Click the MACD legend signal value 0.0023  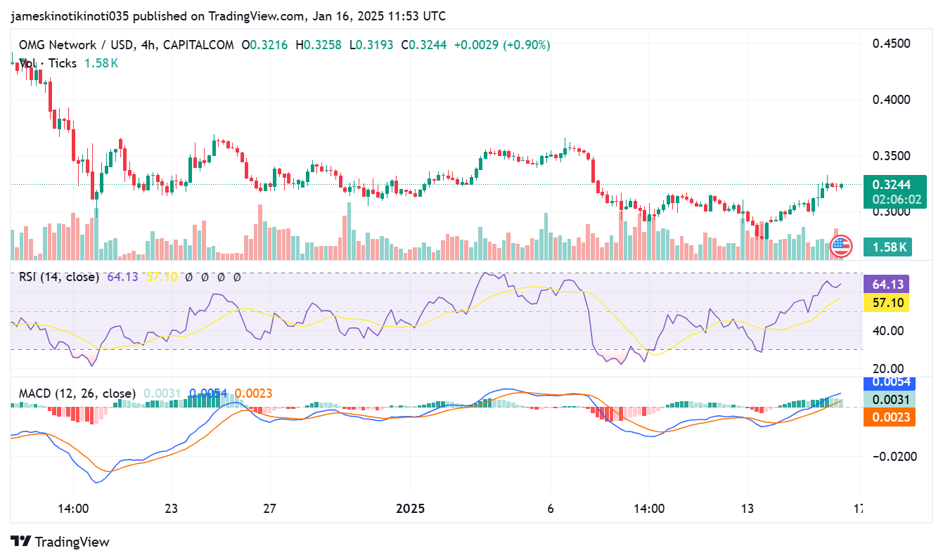(x=253, y=393)
